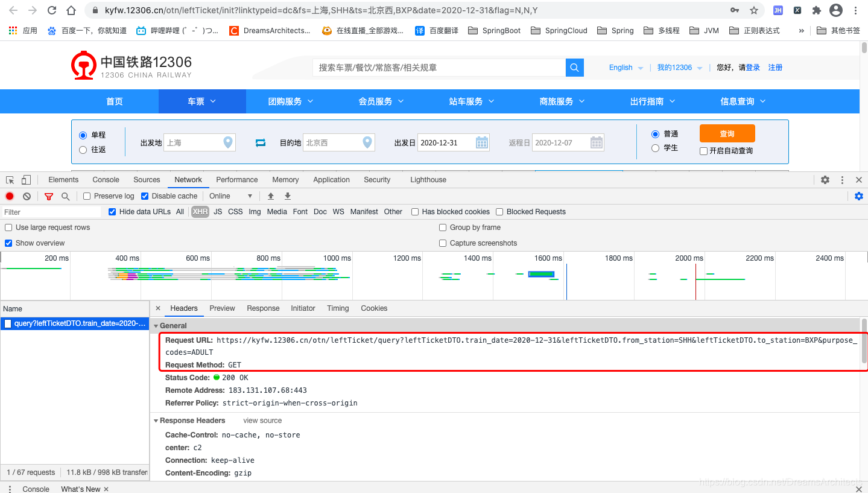Screen dimensions: 868x493
Task: Open network search magnifier
Action: 65,196
